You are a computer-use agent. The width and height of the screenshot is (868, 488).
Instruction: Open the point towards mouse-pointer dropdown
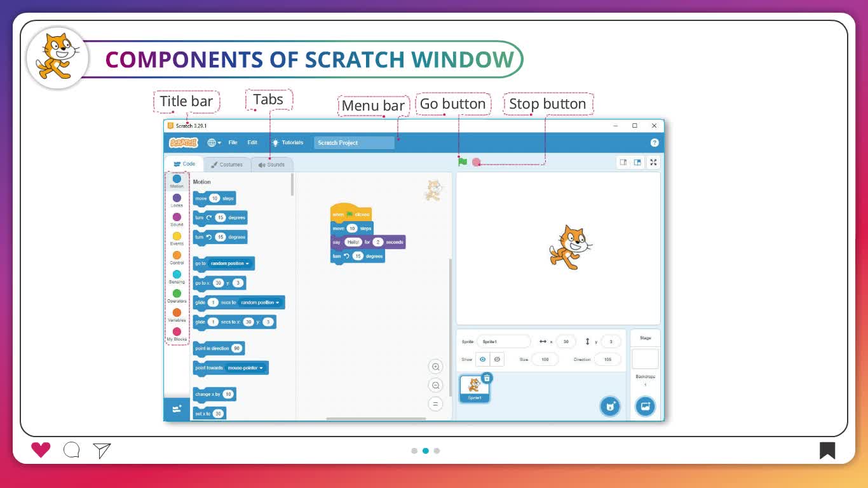click(245, 368)
